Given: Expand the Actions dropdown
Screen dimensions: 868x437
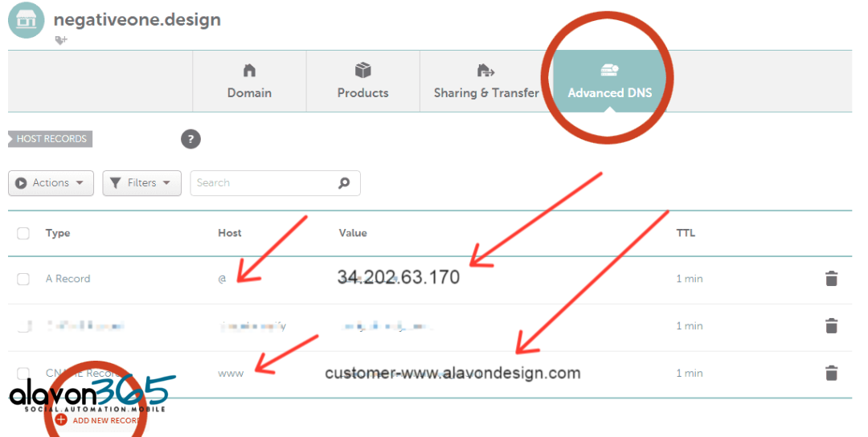Looking at the screenshot, I should 51,183.
